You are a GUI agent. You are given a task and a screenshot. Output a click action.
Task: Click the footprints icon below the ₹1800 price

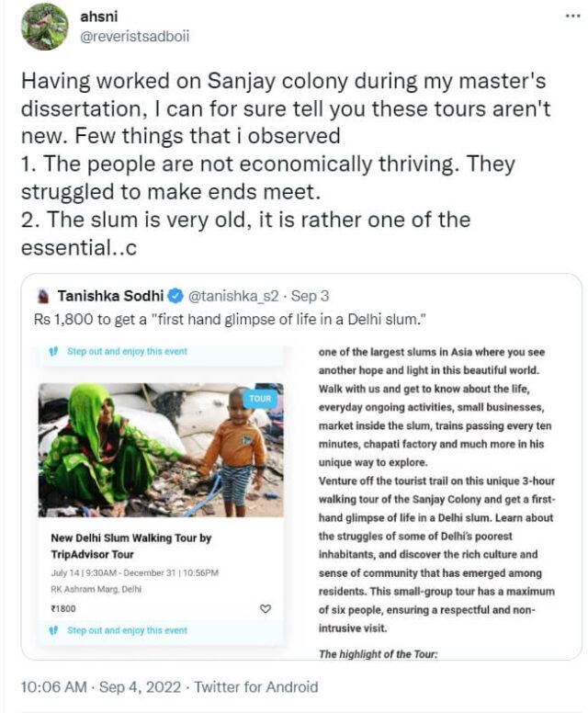pyautogui.click(x=53, y=630)
